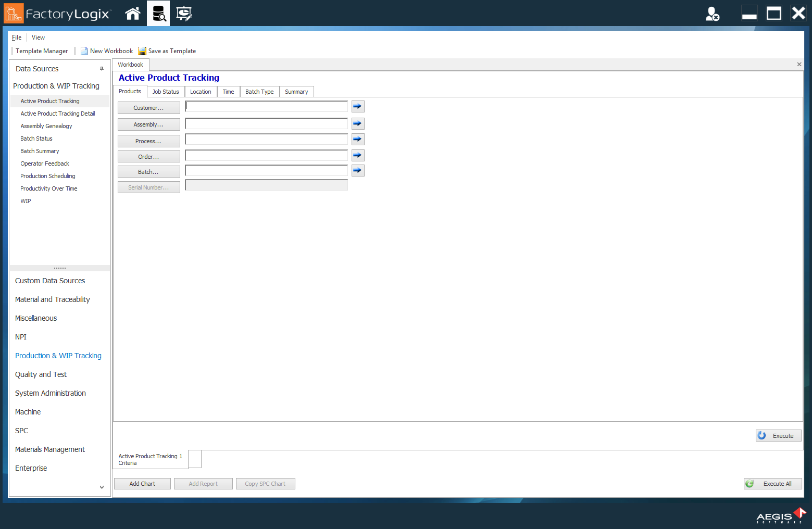Click the blue arrow beside the Batch field
The width and height of the screenshot is (812, 529).
(x=357, y=170)
